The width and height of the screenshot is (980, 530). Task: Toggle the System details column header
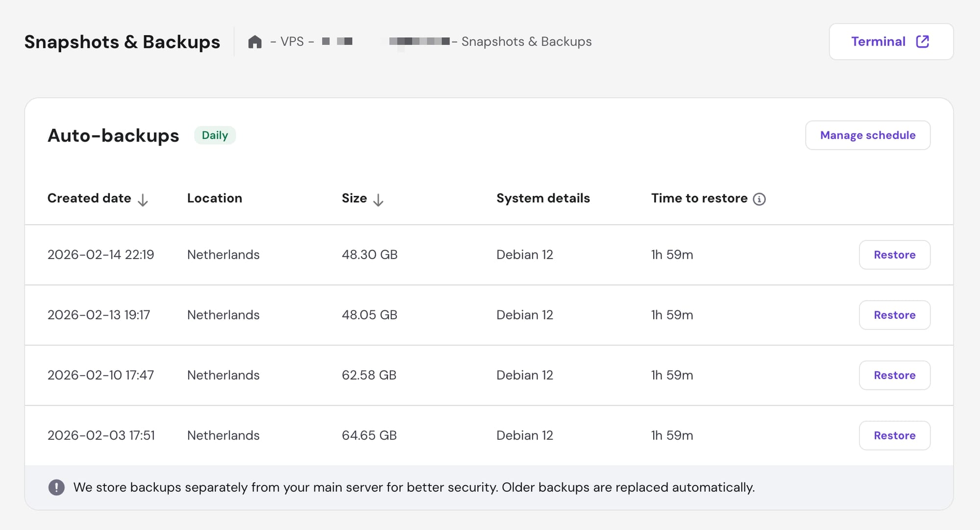point(543,198)
